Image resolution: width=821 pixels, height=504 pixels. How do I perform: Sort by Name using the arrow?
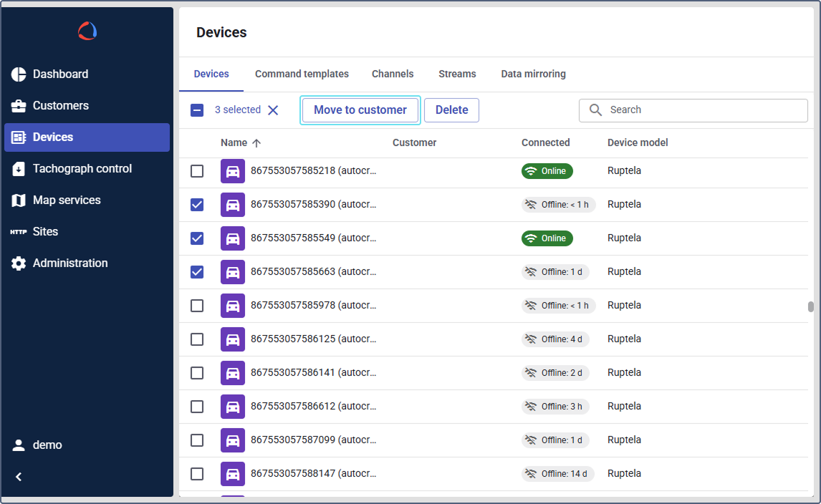[256, 143]
